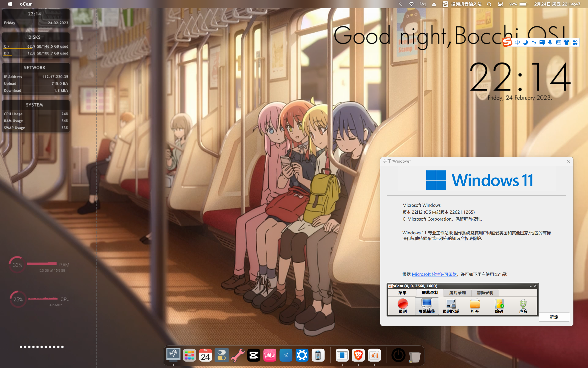The width and height of the screenshot is (588, 368).
Task: Open the 声音 sound options in oCam
Action: pyautogui.click(x=523, y=306)
